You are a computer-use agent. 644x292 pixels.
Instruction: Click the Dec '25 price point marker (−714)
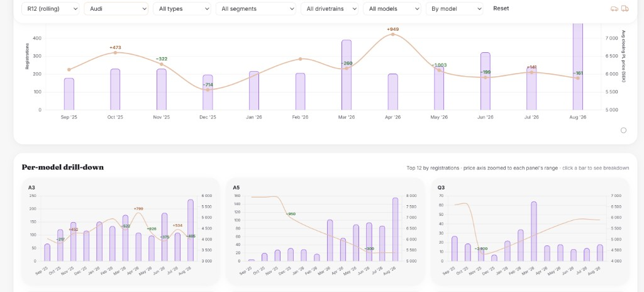coord(208,89)
